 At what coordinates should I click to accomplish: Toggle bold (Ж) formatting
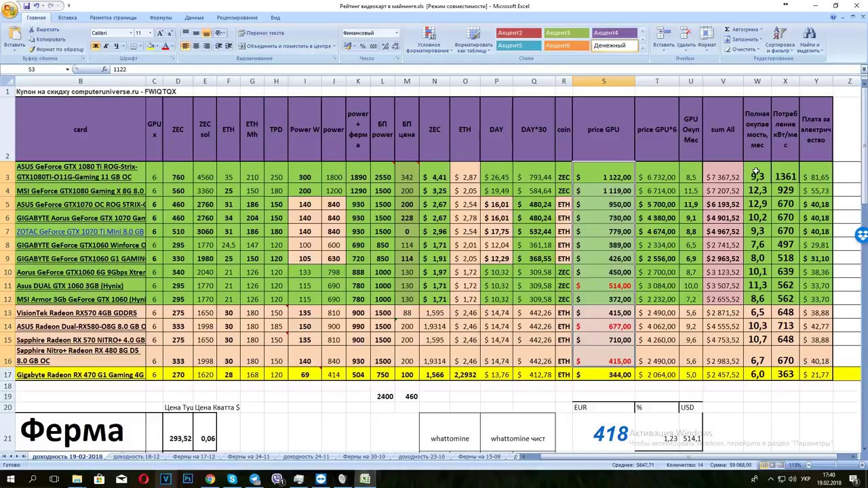click(96, 46)
